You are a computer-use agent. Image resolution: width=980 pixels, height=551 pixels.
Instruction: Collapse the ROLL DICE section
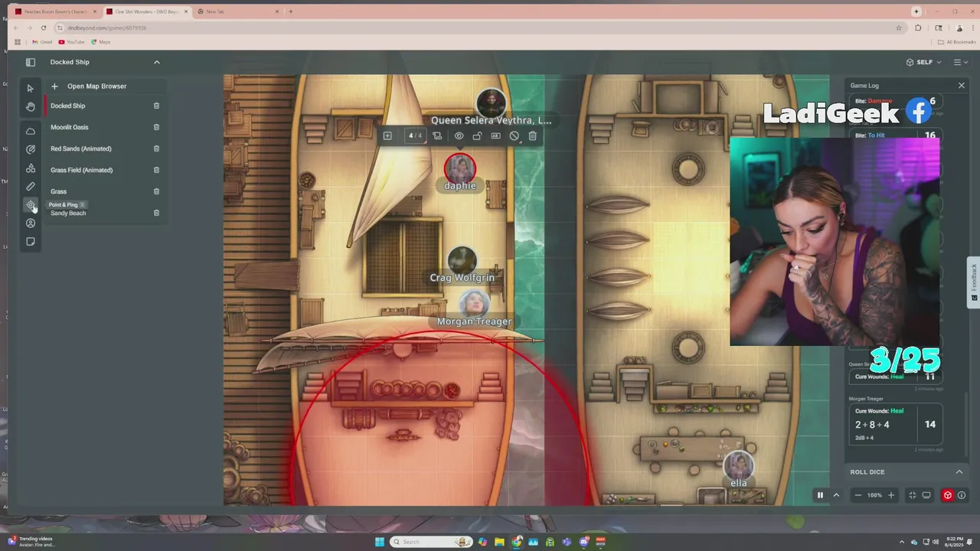tap(959, 472)
